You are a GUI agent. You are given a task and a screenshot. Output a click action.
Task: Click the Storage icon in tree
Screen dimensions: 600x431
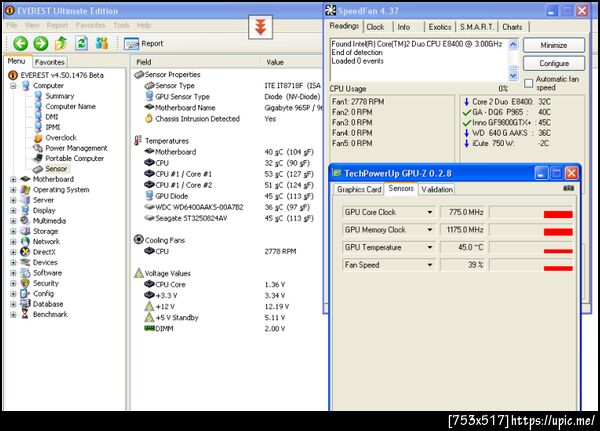(25, 231)
